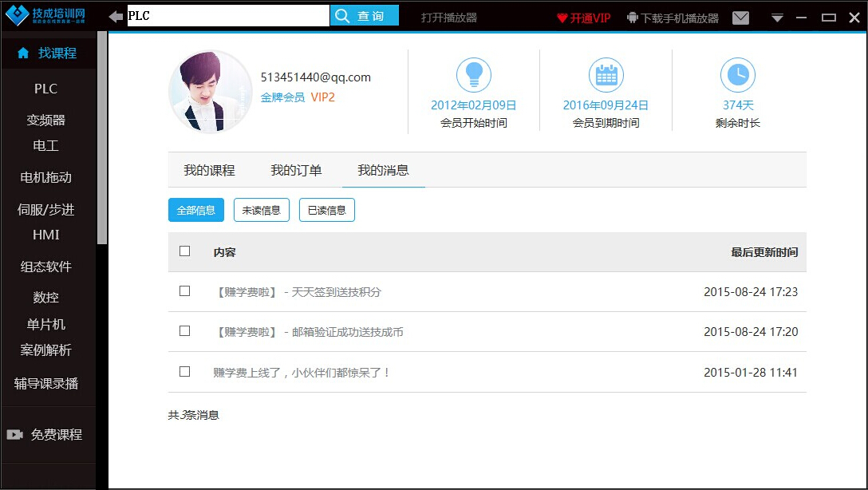Screen dimensions: 868x490
Task: Check the box for 天天签到送技积分 message
Action: pos(185,291)
